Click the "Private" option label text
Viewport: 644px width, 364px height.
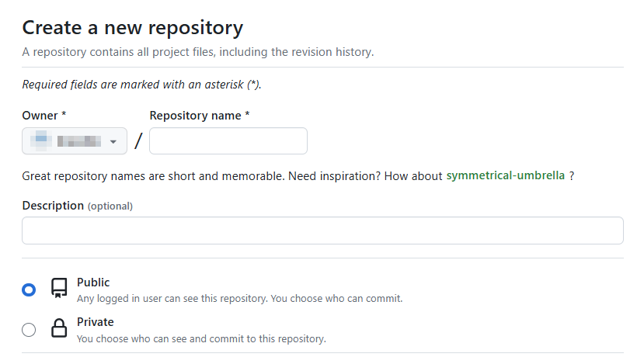(95, 321)
